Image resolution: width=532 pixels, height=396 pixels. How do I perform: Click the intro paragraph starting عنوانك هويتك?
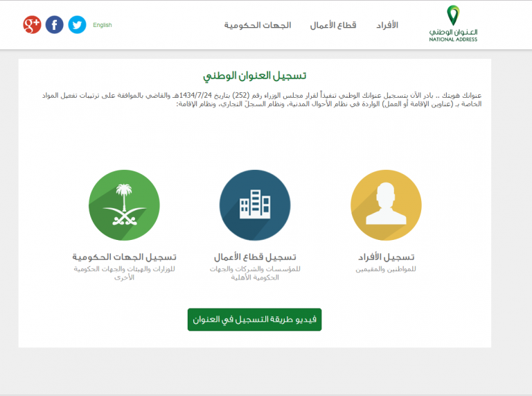click(262, 99)
